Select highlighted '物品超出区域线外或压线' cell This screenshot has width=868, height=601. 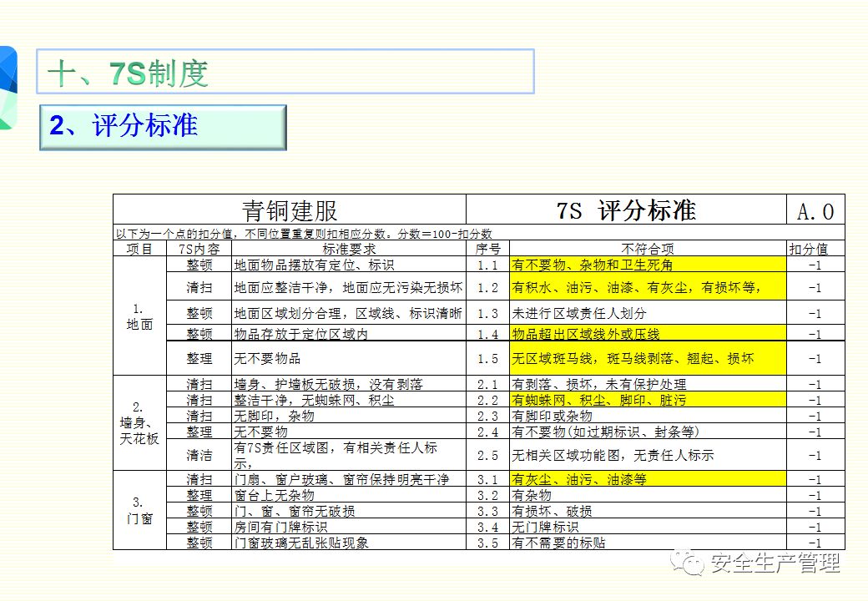coord(648,333)
